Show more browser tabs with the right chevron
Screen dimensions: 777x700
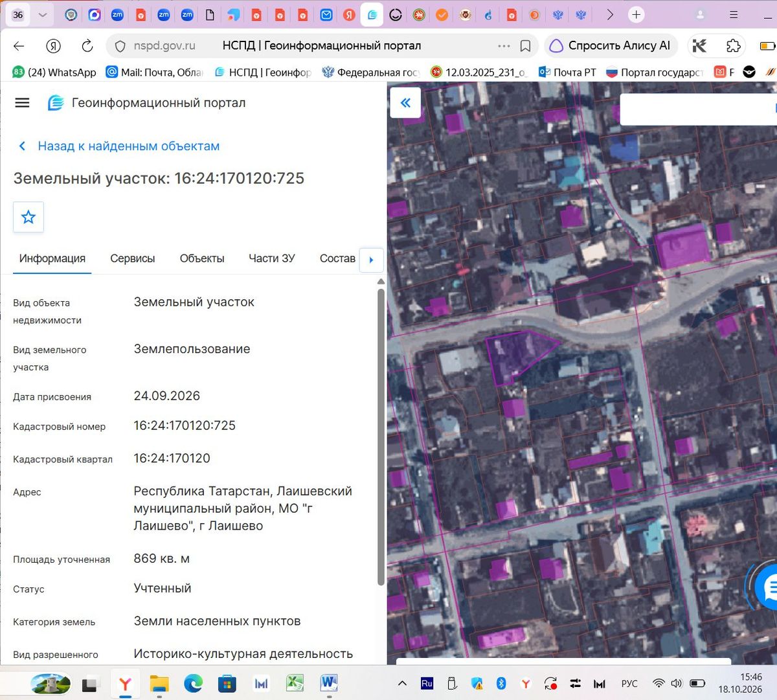609,14
